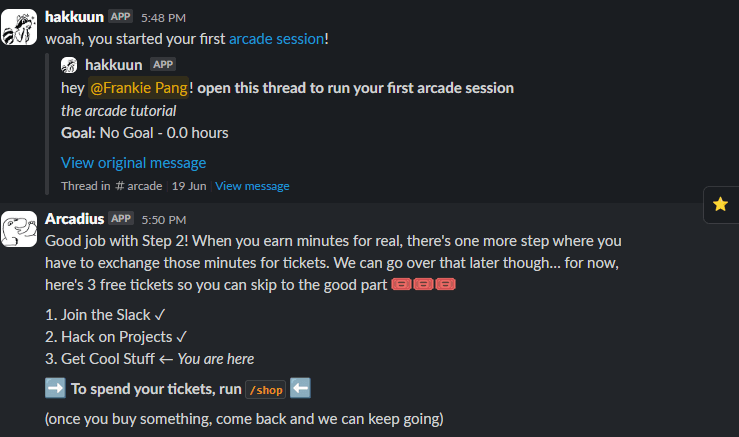Click the right arrow emoji before spend tickets

[55, 388]
